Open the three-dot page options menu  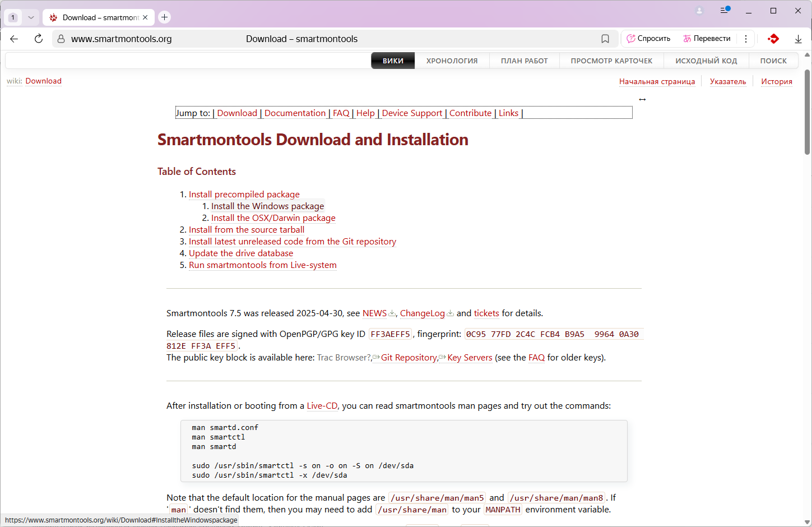click(746, 39)
